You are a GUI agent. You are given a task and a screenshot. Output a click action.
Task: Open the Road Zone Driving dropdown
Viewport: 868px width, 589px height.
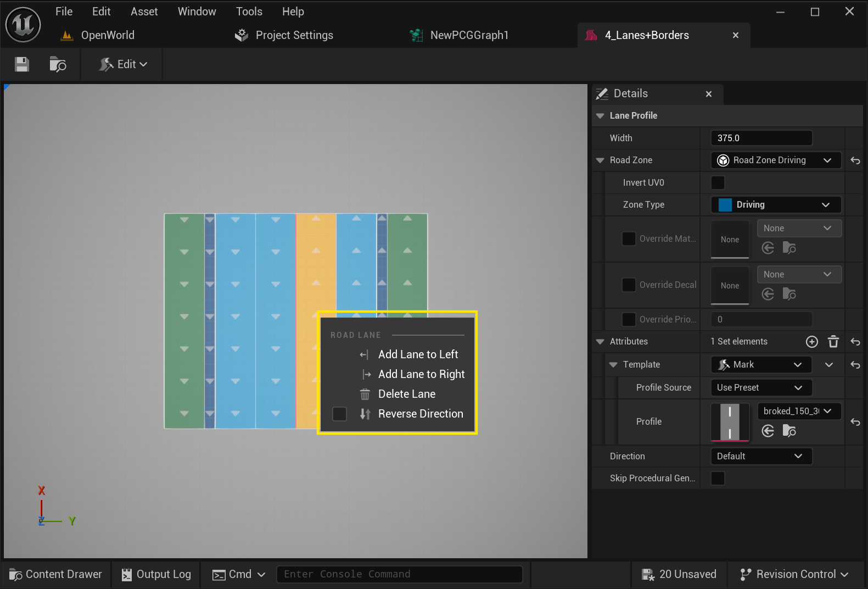coord(776,160)
